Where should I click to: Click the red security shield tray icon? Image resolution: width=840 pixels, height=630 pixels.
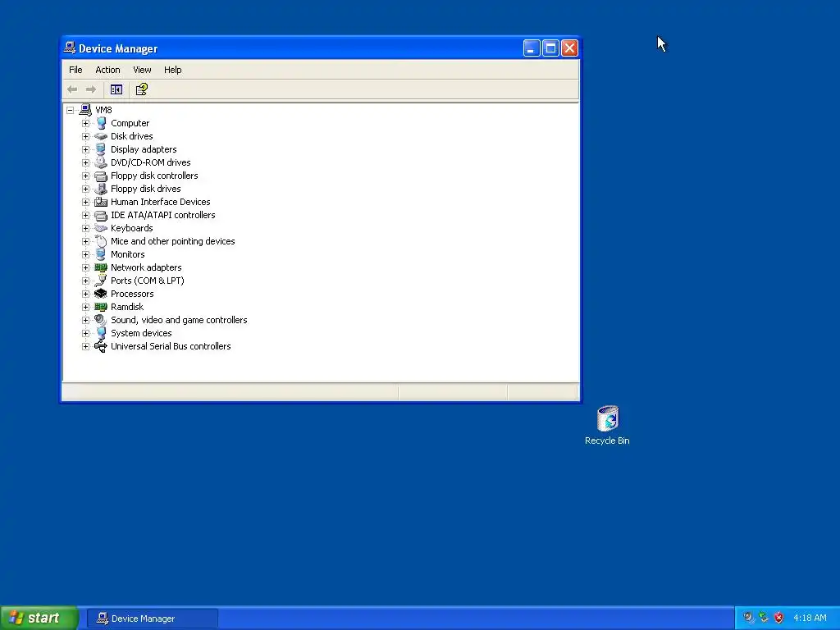(779, 619)
